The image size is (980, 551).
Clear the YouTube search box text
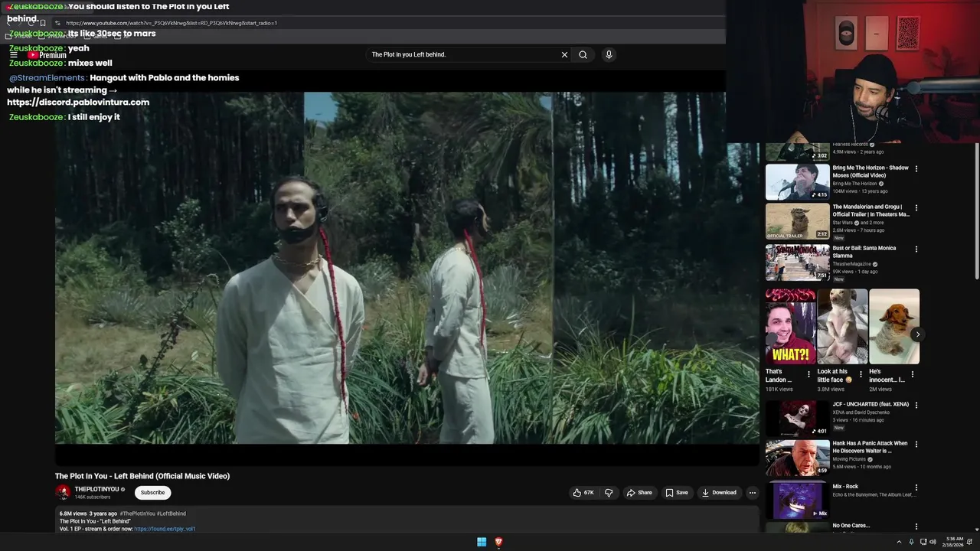pos(564,54)
